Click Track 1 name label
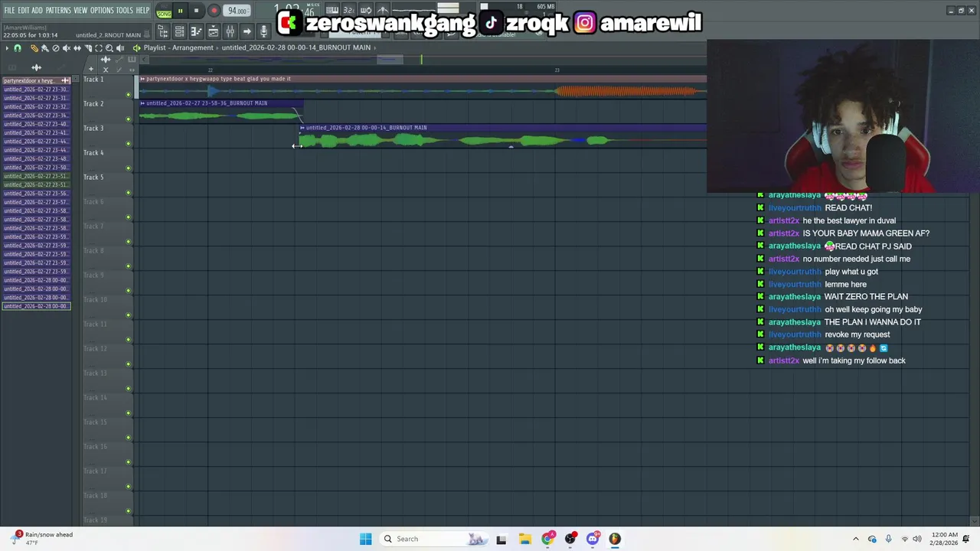Viewport: 980px width, 551px height. [93, 80]
